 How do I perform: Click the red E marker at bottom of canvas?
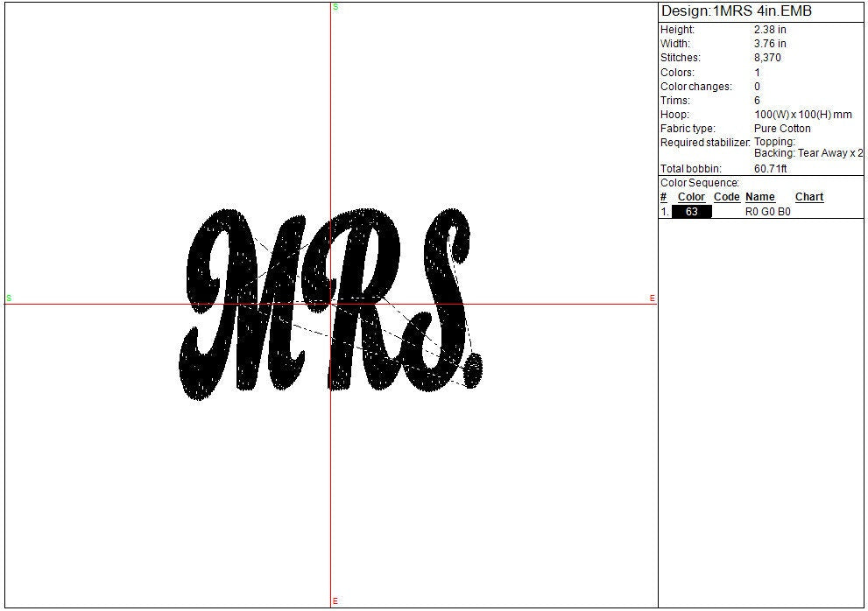(335, 601)
